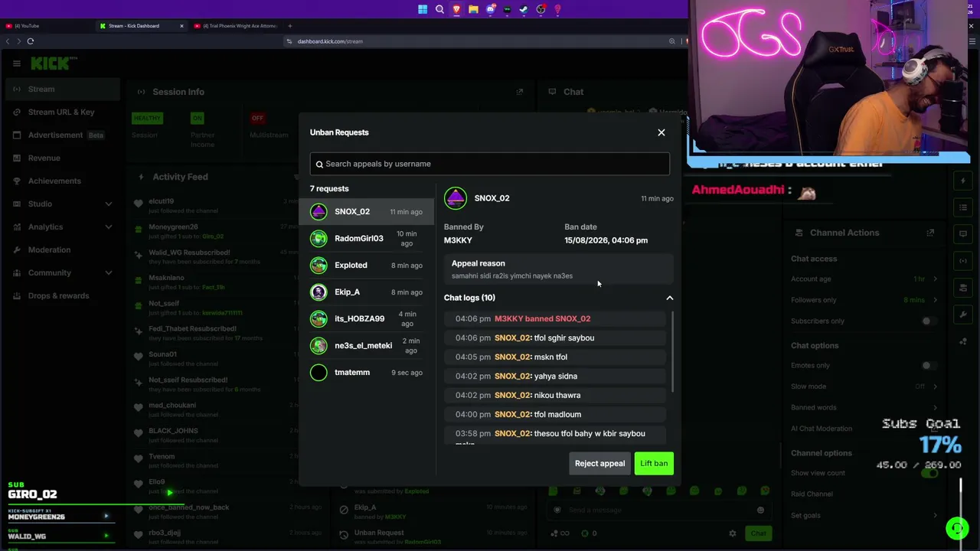This screenshot has width=980, height=551.
Task: Select RadomGirl03 unban request
Action: pyautogui.click(x=366, y=239)
